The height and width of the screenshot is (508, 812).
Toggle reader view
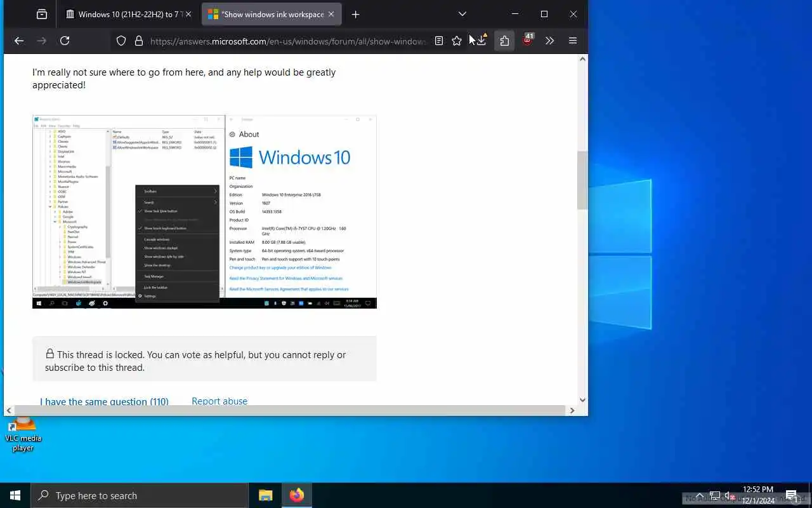439,41
